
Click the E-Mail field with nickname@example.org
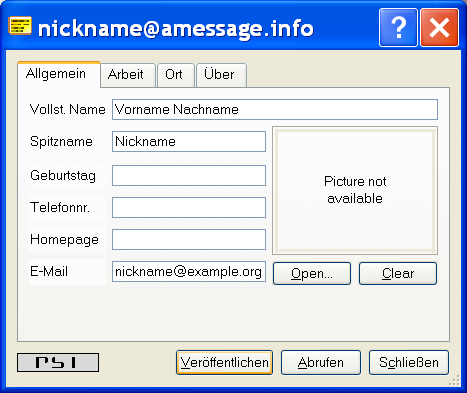coord(189,271)
